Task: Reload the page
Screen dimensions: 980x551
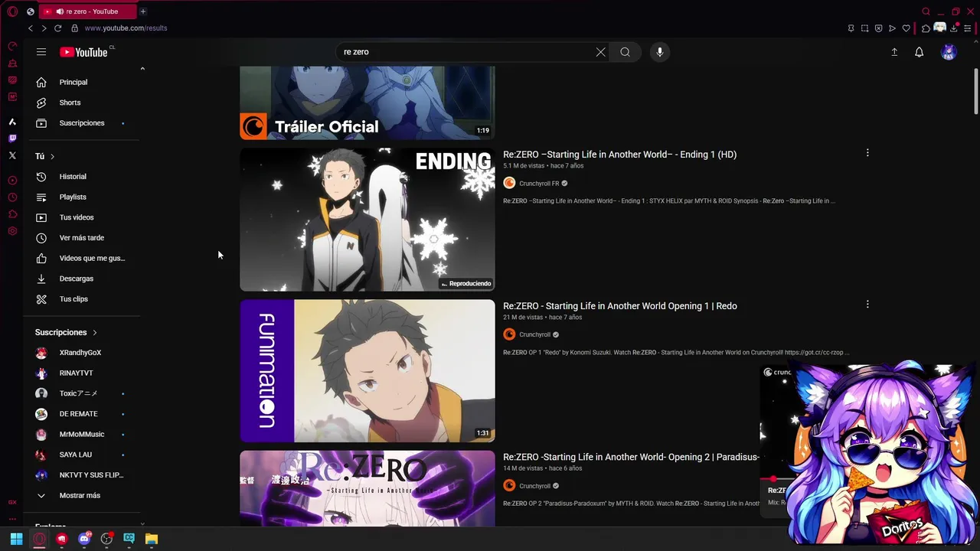Action: pos(57,28)
